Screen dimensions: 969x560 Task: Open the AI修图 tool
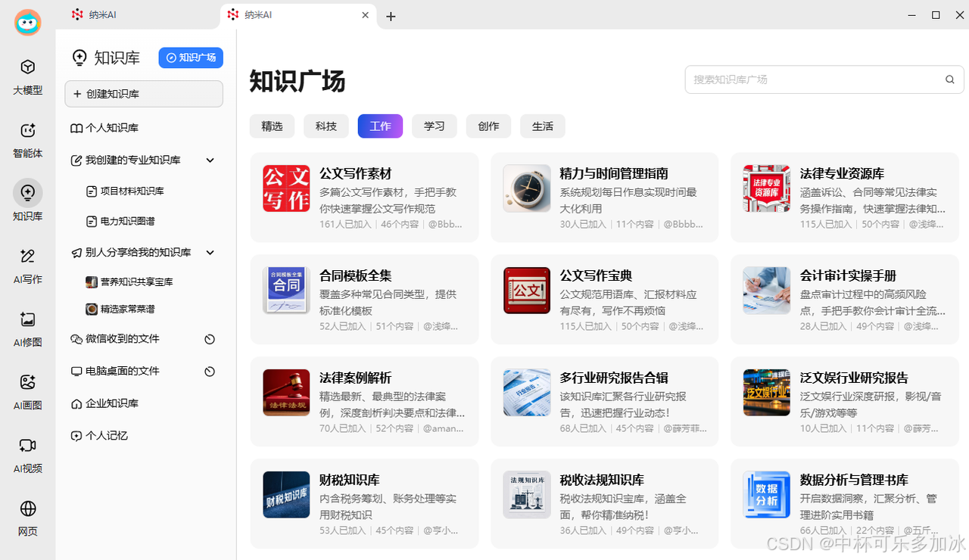(27, 329)
